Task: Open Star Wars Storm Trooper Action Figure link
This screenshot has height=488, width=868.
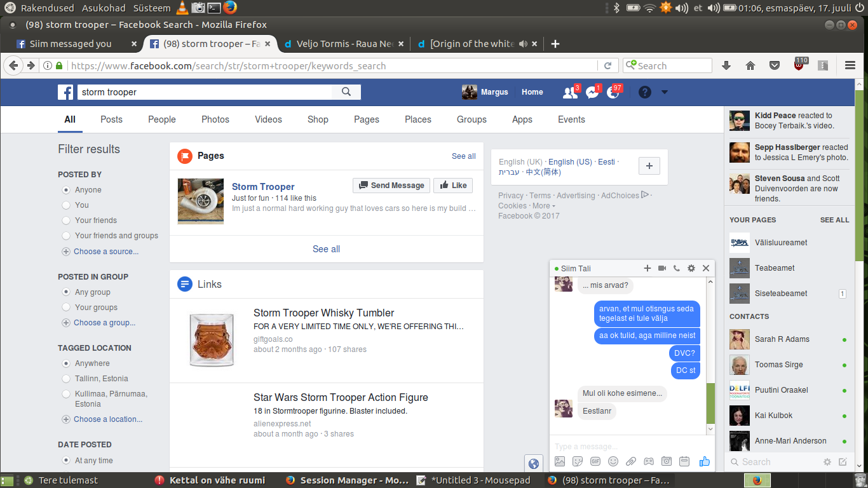Action: click(341, 397)
